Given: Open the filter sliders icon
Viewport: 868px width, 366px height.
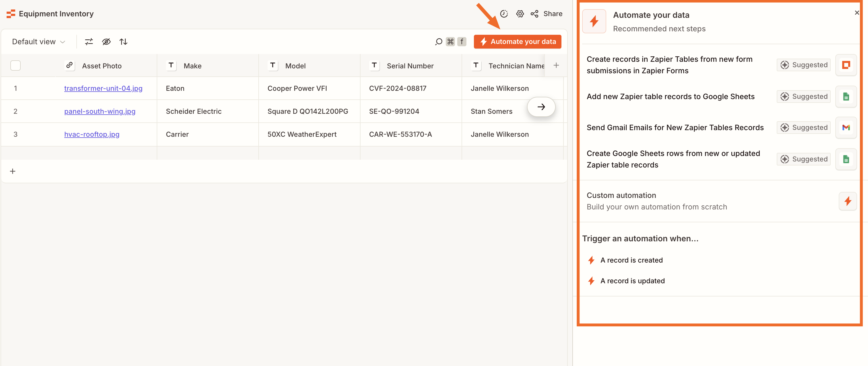Looking at the screenshot, I should pos(89,41).
